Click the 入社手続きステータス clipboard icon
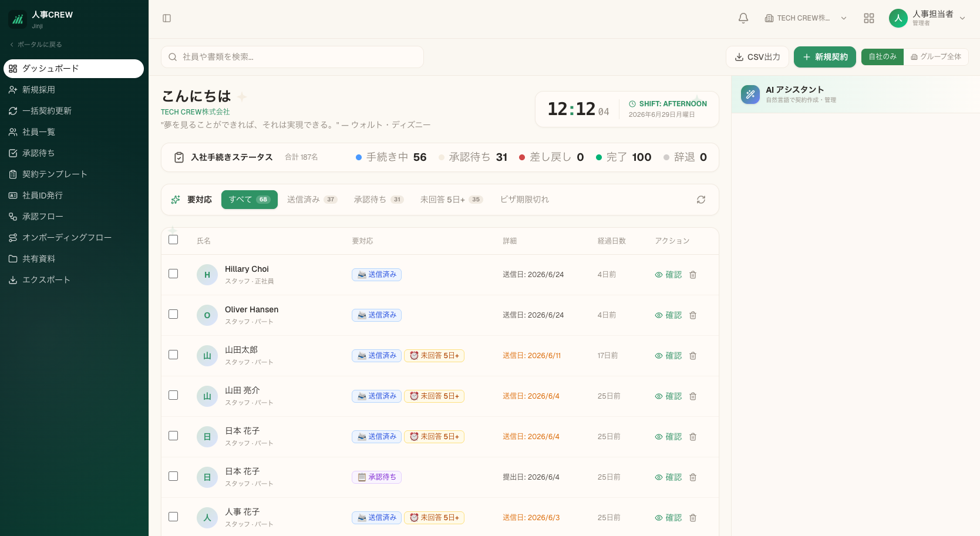The height and width of the screenshot is (536, 980). tap(179, 157)
